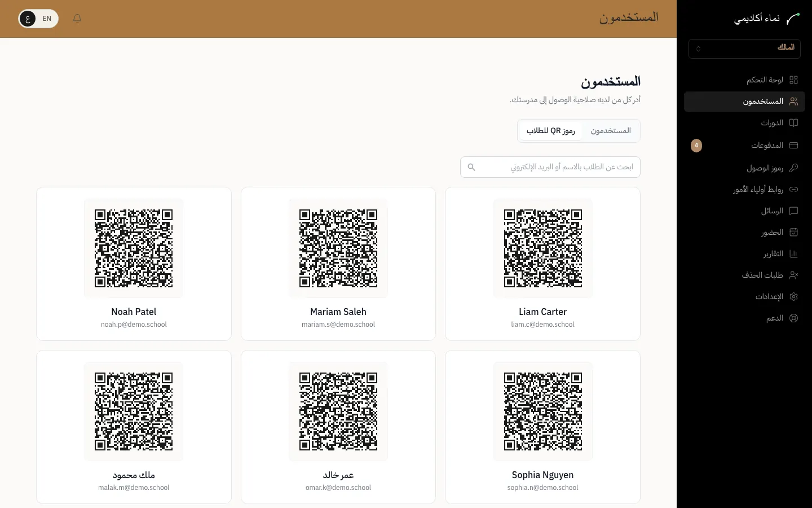Click ملك محمود's QR code
The width and height of the screenshot is (812, 508).
pos(134,411)
